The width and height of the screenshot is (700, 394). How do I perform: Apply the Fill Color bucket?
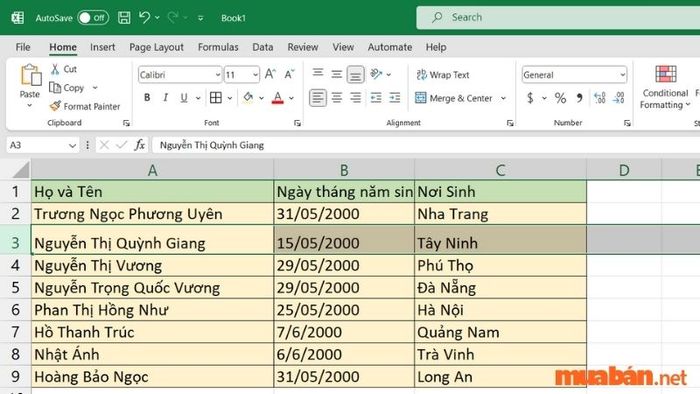(248, 98)
